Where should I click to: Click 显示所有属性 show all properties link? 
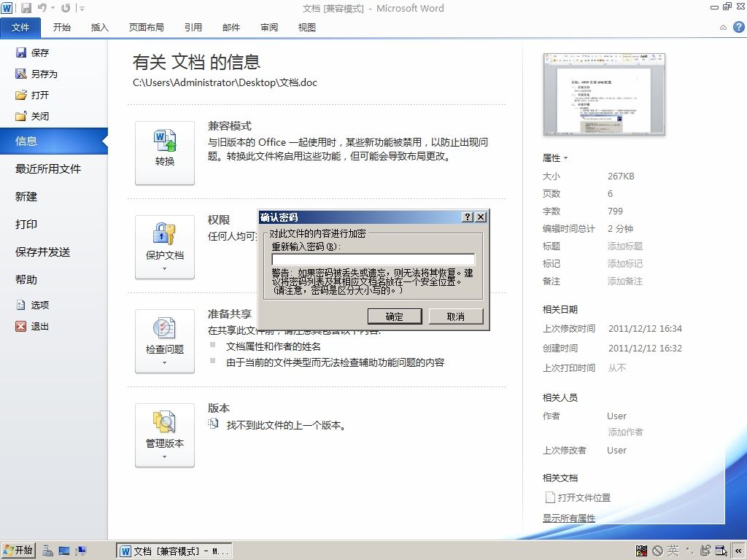click(569, 518)
